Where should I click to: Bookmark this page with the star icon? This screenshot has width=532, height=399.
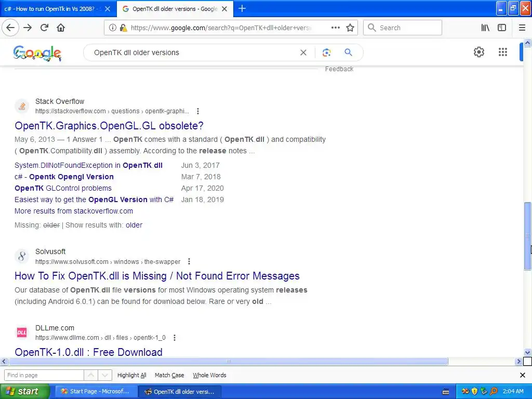350,28
